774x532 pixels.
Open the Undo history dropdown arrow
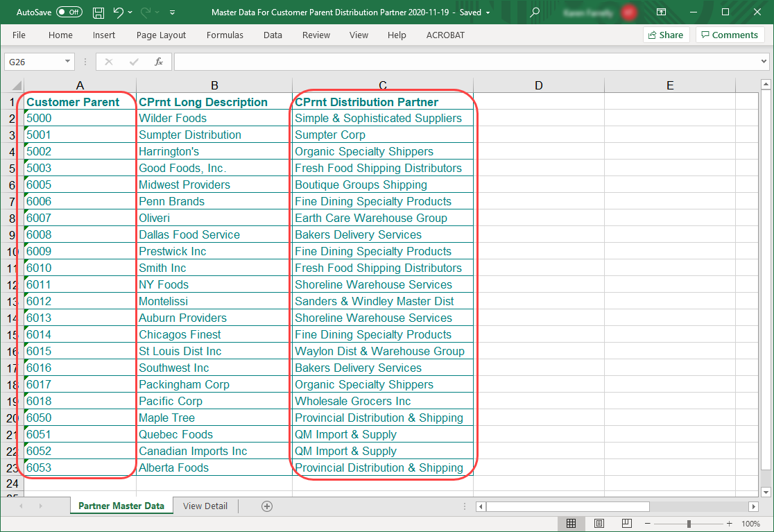click(x=131, y=12)
